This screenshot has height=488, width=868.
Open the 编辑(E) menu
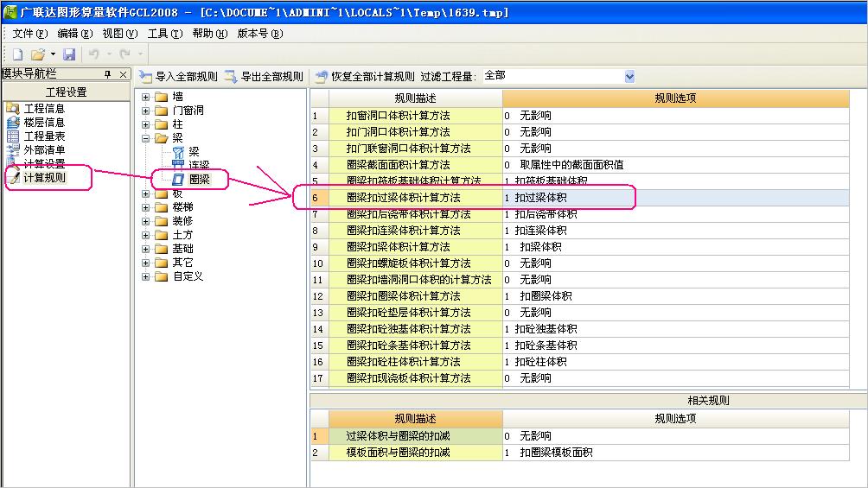(74, 34)
